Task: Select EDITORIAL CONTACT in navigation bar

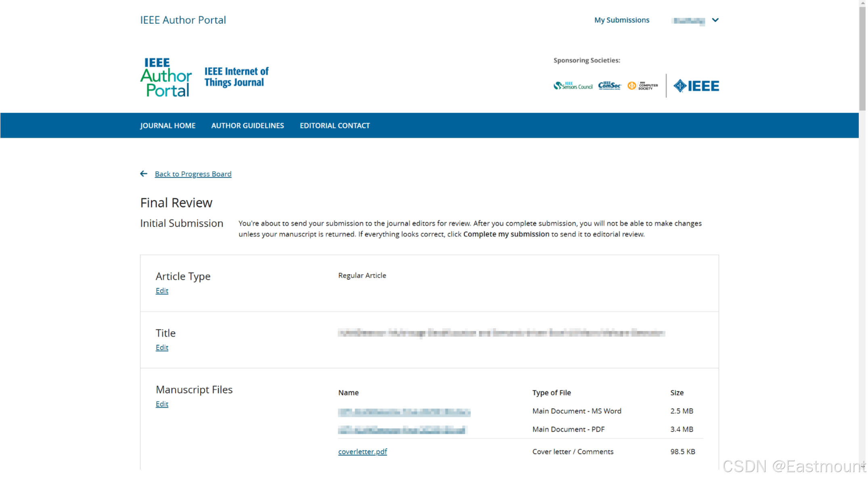Action: point(335,126)
